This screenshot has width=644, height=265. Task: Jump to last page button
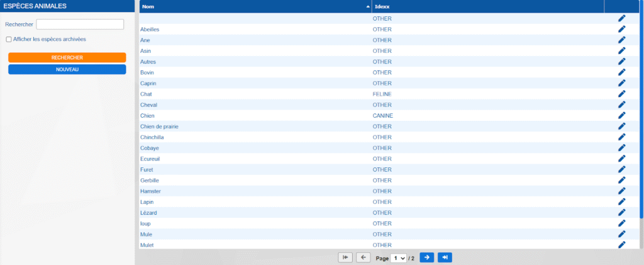pyautogui.click(x=445, y=257)
